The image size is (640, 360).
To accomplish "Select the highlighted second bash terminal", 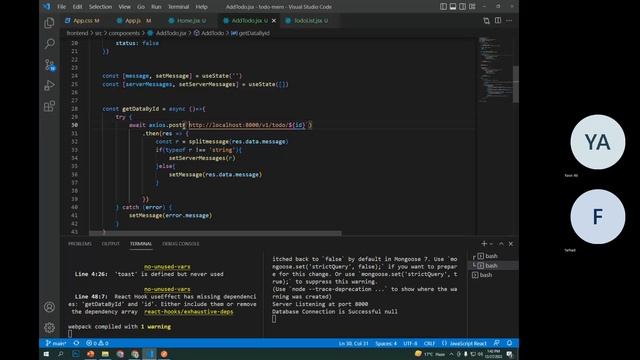I will point(493,265).
